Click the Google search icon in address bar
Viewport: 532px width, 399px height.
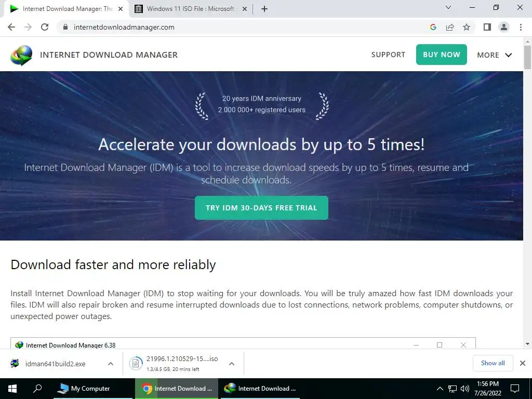(433, 27)
